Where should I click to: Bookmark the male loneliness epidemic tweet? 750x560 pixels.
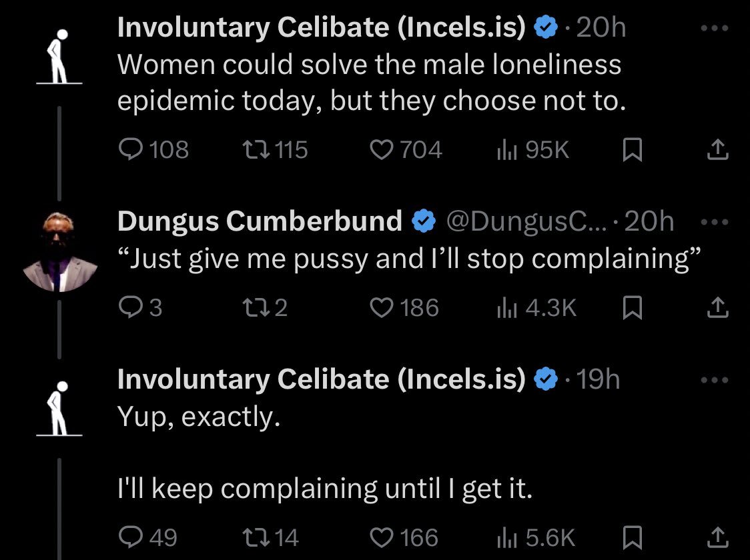(x=631, y=151)
